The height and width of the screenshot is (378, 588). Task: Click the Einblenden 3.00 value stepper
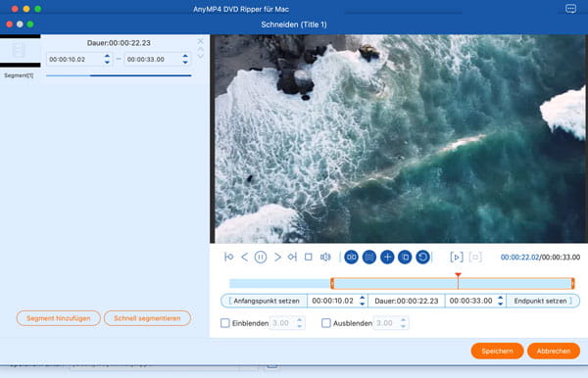click(x=299, y=323)
